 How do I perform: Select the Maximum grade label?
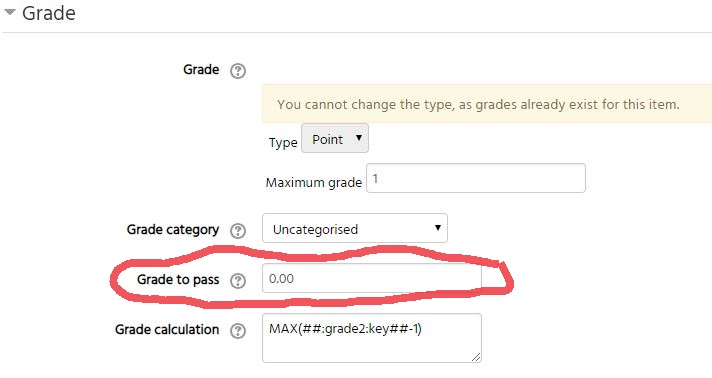pos(314,183)
